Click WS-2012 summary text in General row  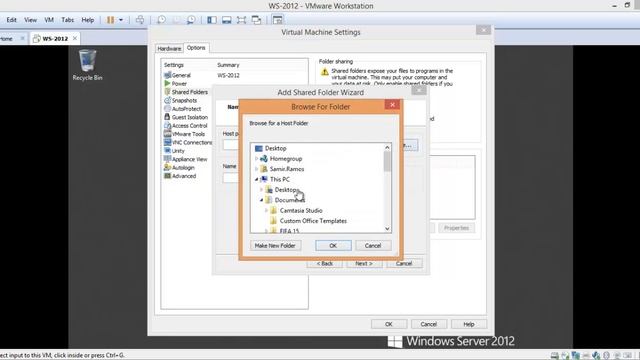click(x=229, y=76)
